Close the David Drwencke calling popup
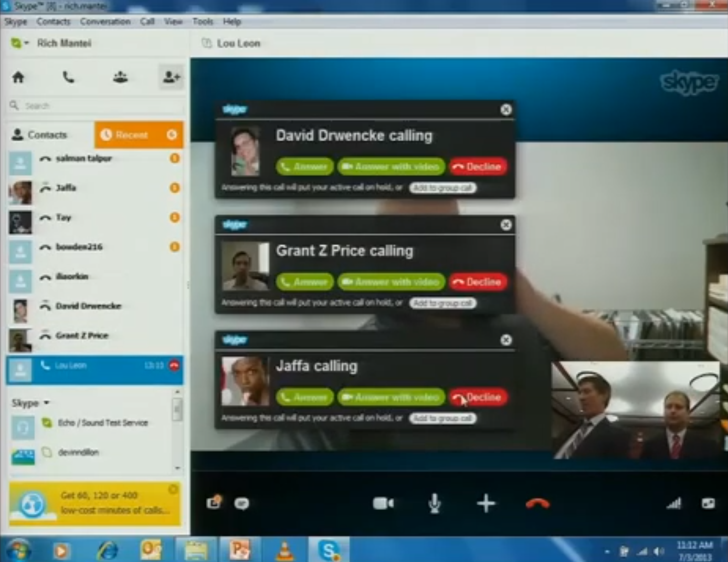Image resolution: width=728 pixels, height=562 pixels. 506,109
